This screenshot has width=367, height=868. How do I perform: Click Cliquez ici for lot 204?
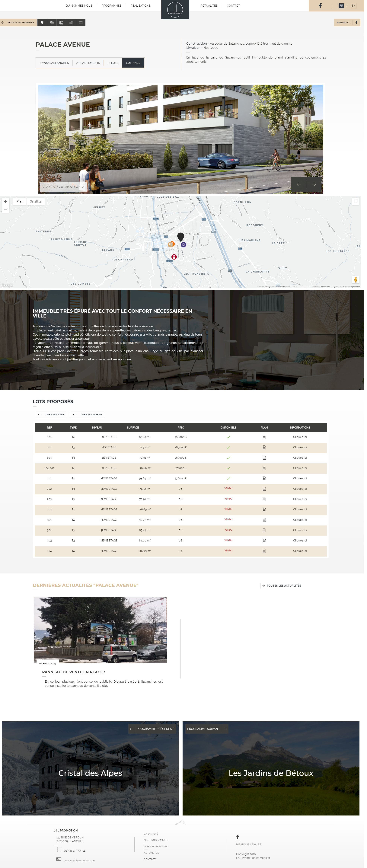300,509
